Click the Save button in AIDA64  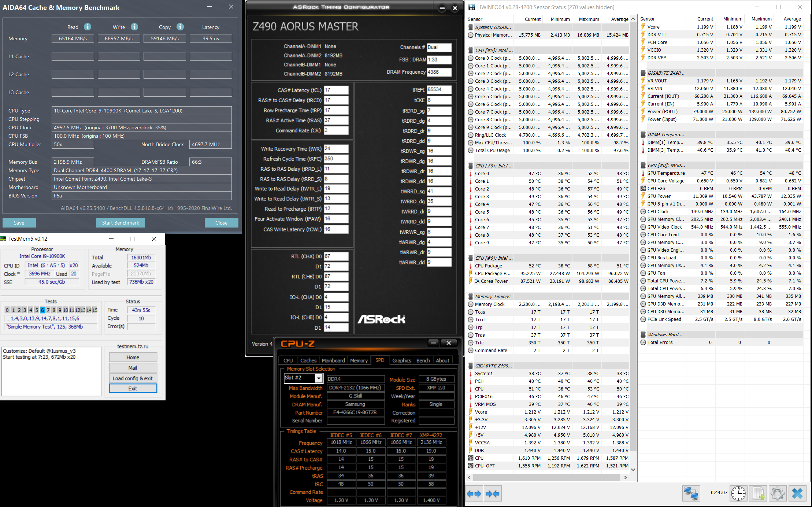pyautogui.click(x=19, y=223)
